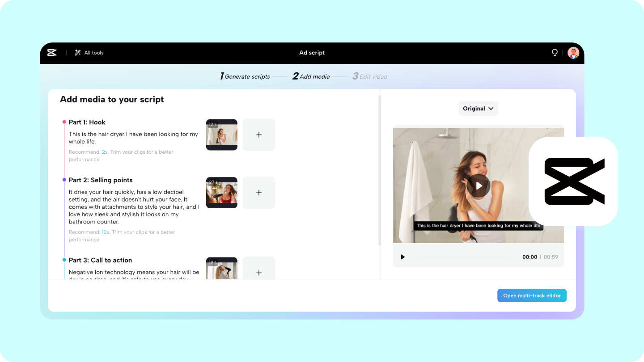
Task: Select the 27 s clip thumbnail
Action: [x=222, y=193]
